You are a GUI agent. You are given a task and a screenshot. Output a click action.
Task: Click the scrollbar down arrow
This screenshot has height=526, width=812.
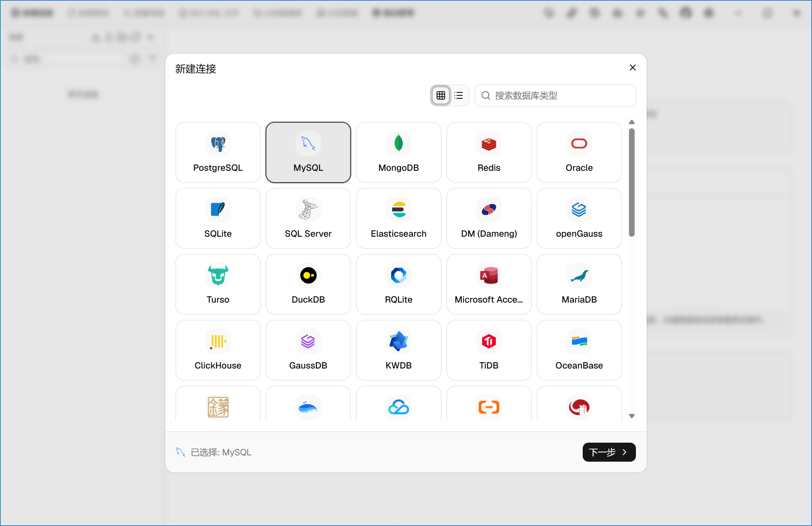631,416
